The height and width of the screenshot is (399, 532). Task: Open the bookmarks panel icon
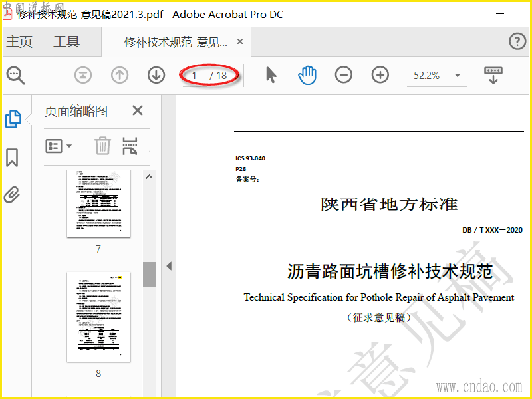click(12, 158)
